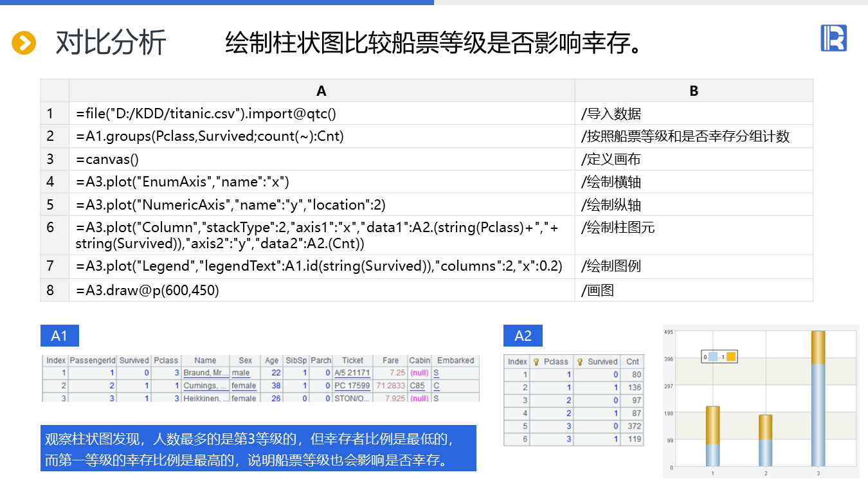Open the underlined 'A/5 21171' ticket cell
The image size is (868, 488).
tap(352, 373)
